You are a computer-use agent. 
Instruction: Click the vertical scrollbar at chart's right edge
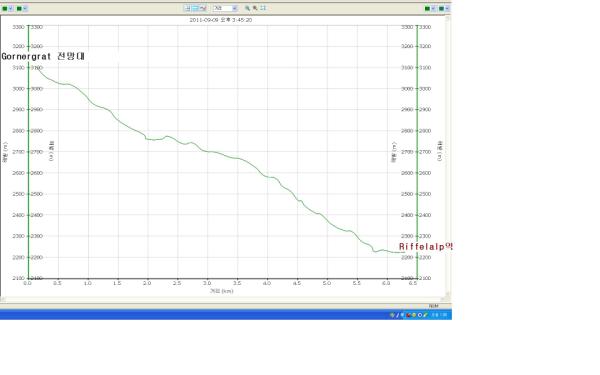point(447,157)
